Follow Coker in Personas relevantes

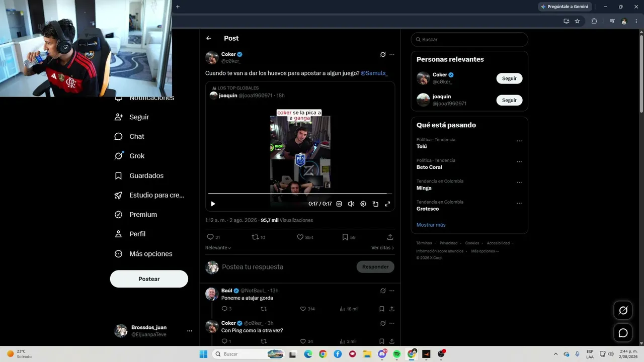tap(509, 78)
